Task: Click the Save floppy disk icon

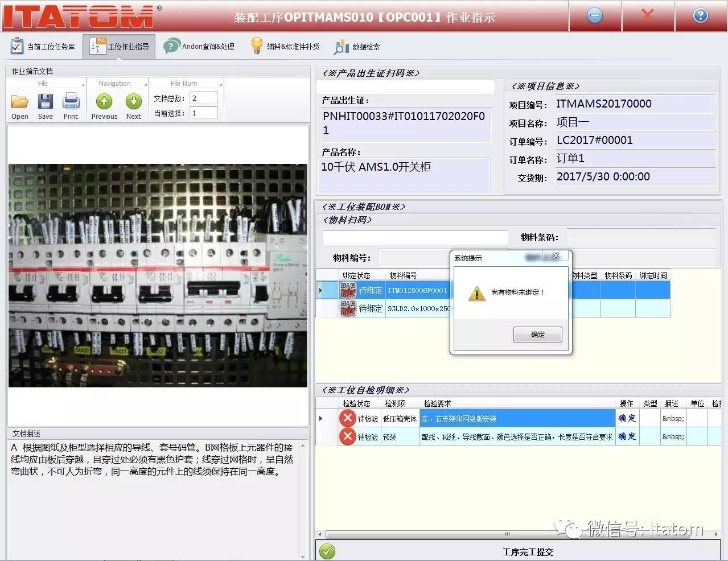Action: coord(46,102)
